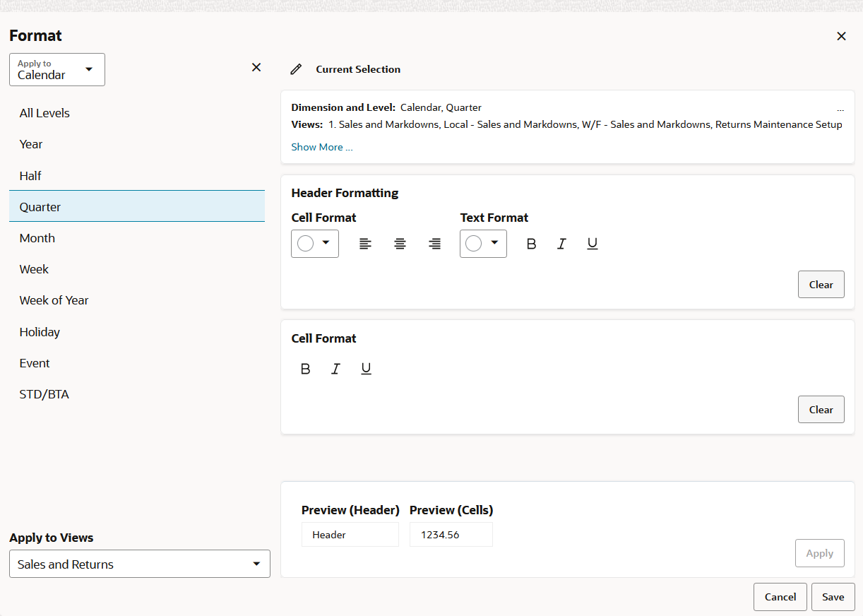
Task: Align header text left
Action: point(365,244)
